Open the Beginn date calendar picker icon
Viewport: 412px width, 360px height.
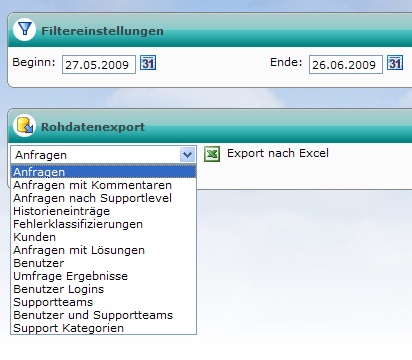148,63
